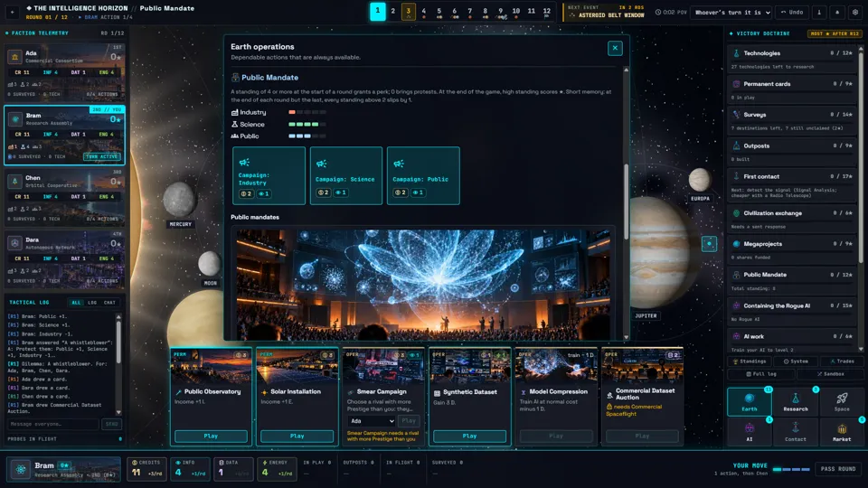The image size is (868, 488).
Task: Click Campaign: Industry action card
Action: pos(269,176)
